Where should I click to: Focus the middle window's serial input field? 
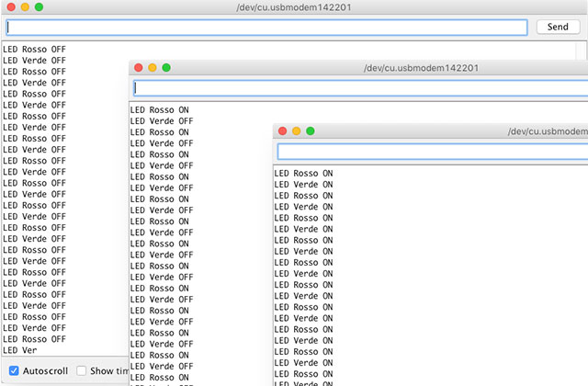[x=360, y=88]
